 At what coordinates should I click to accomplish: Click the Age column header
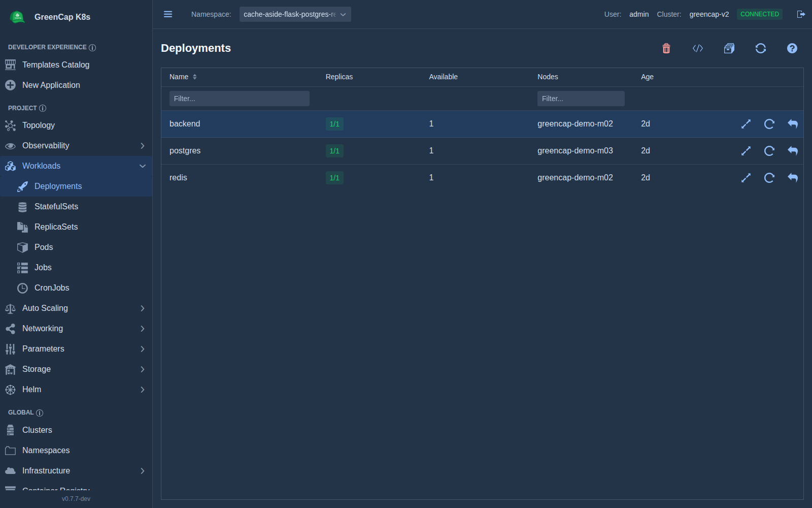tap(647, 77)
